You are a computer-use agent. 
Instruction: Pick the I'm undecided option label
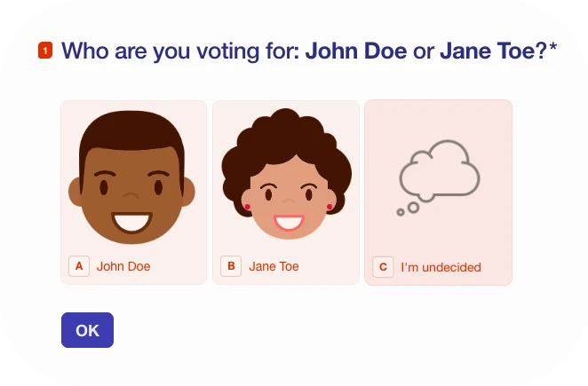441,267
